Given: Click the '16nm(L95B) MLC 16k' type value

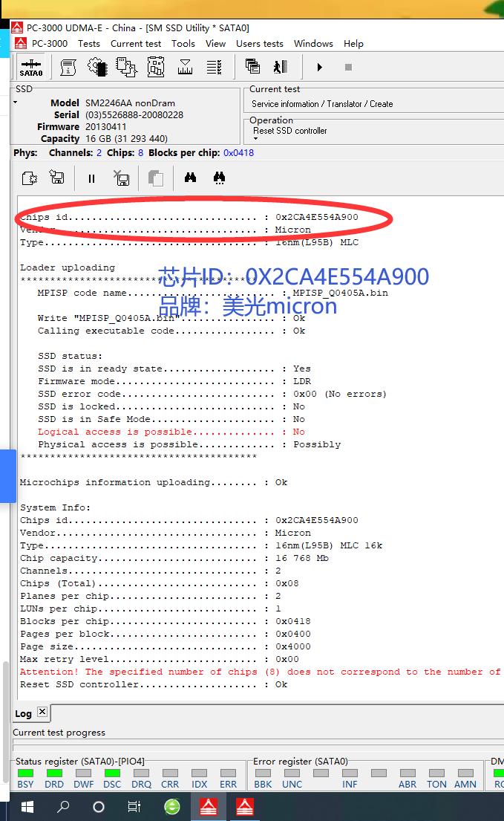Looking at the screenshot, I should click(329, 545).
